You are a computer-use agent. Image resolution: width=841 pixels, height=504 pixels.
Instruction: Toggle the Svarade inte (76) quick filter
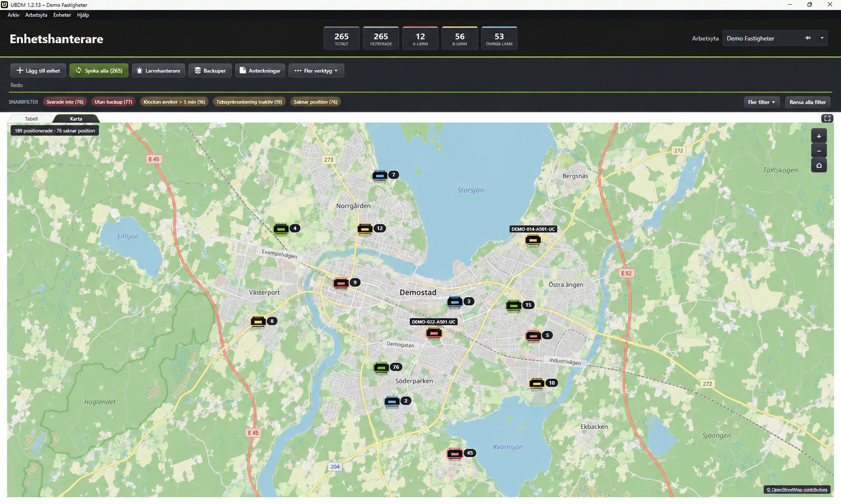point(65,102)
